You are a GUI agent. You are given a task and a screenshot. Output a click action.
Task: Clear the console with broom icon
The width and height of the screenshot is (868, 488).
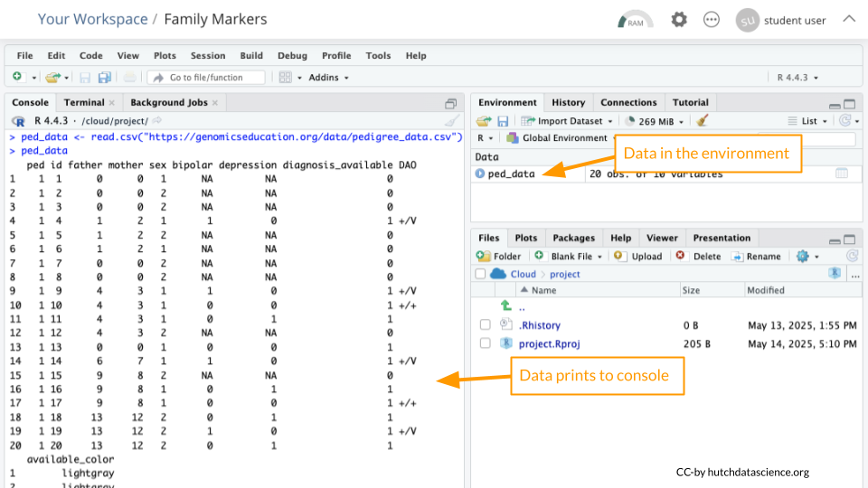coord(452,120)
